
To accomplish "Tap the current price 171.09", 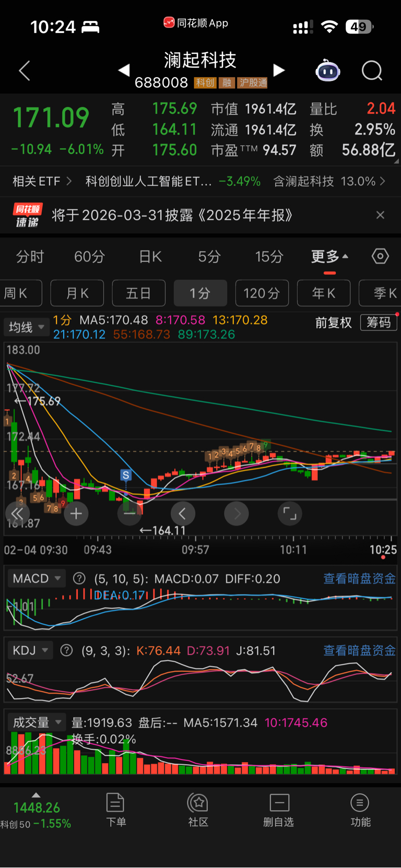I will coord(51,117).
